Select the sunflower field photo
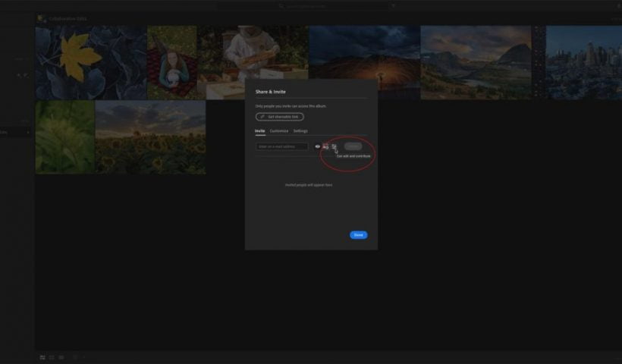Screen dimensions: 622x364 150,136
